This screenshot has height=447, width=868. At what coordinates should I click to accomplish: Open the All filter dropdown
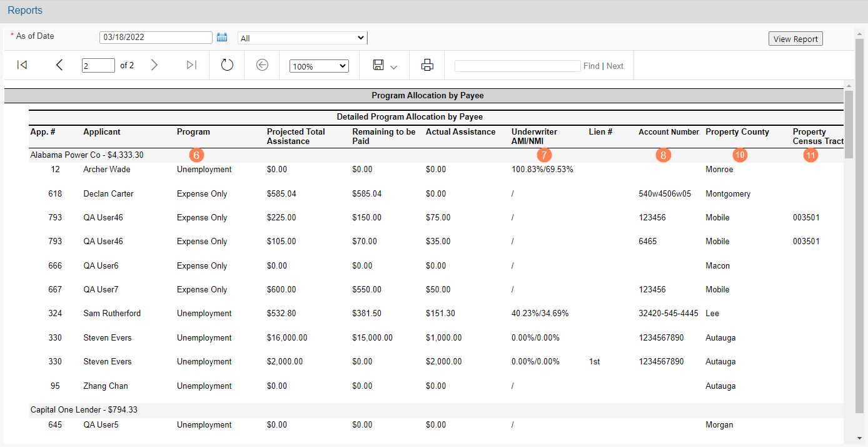tap(302, 38)
